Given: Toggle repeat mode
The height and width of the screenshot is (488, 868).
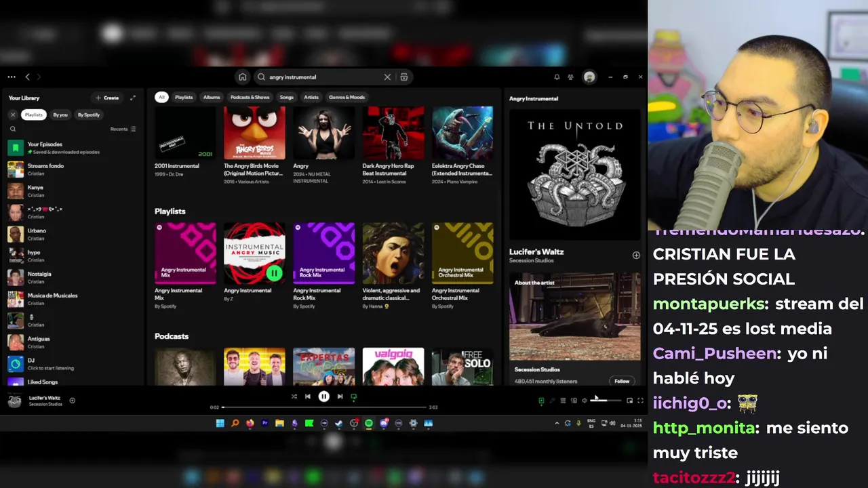Looking at the screenshot, I should (x=353, y=397).
